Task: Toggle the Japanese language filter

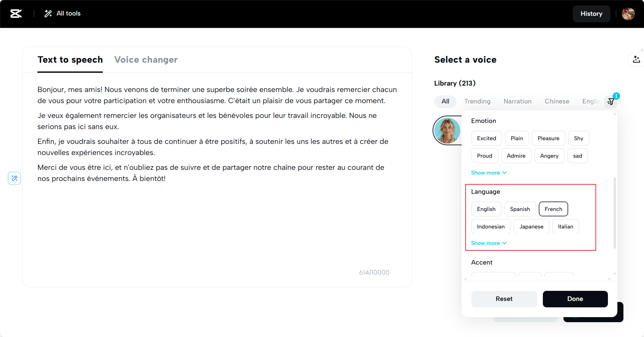Action: 531,226
